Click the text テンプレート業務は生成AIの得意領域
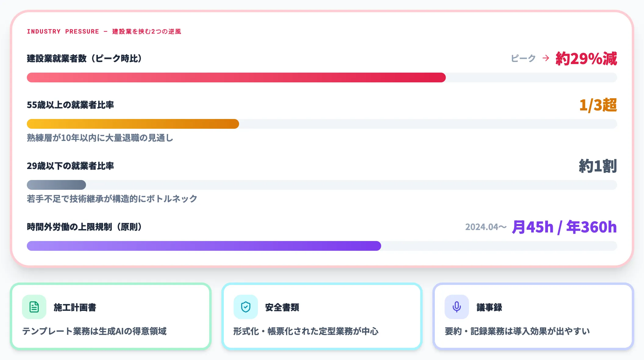The height and width of the screenshot is (360, 644). pos(94,331)
